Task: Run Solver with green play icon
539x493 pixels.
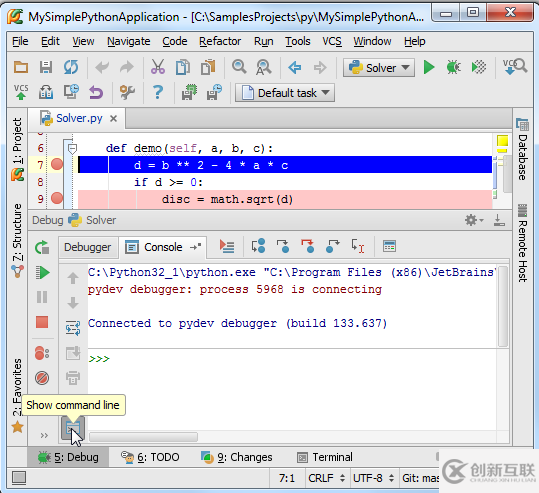Action: pyautogui.click(x=429, y=67)
